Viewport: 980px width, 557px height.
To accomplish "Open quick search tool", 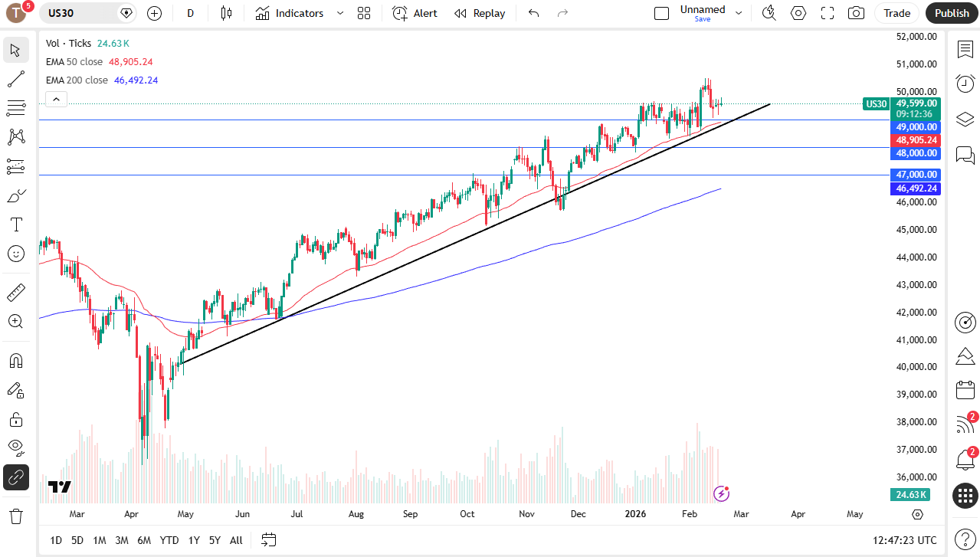I will [x=769, y=13].
